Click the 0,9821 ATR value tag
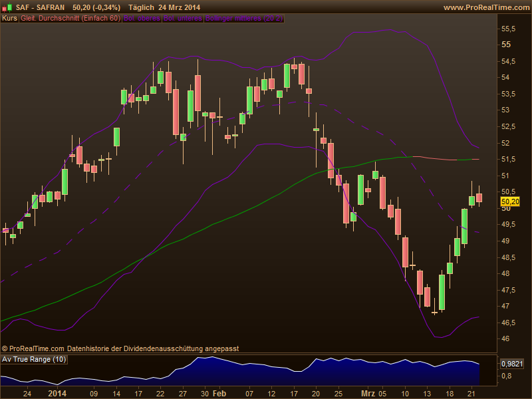The height and width of the screenshot is (399, 532). [x=512, y=364]
